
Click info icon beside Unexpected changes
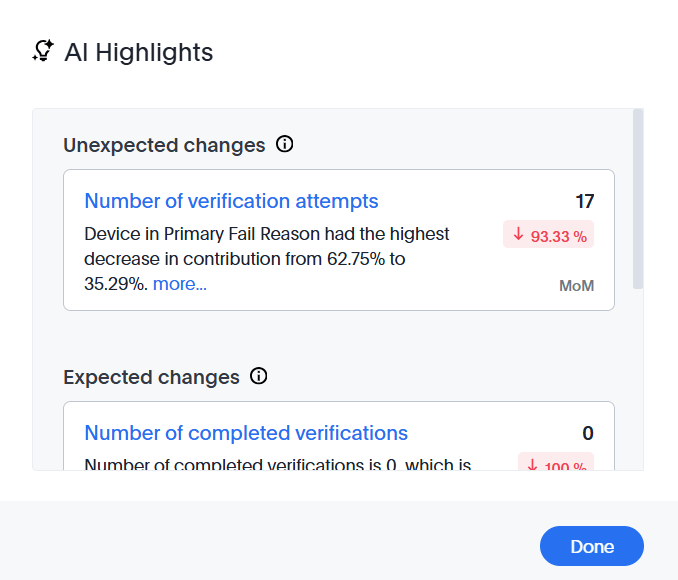[284, 145]
